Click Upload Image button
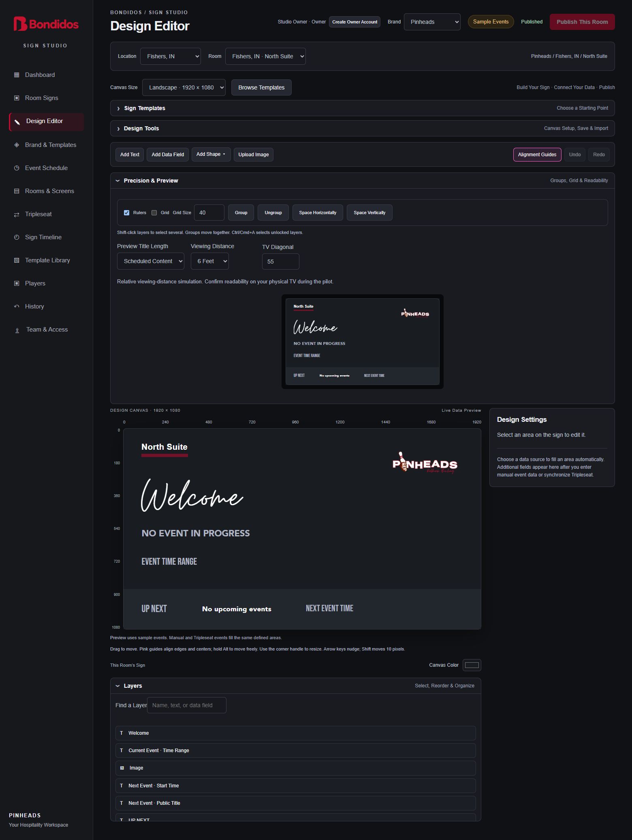 253,155
